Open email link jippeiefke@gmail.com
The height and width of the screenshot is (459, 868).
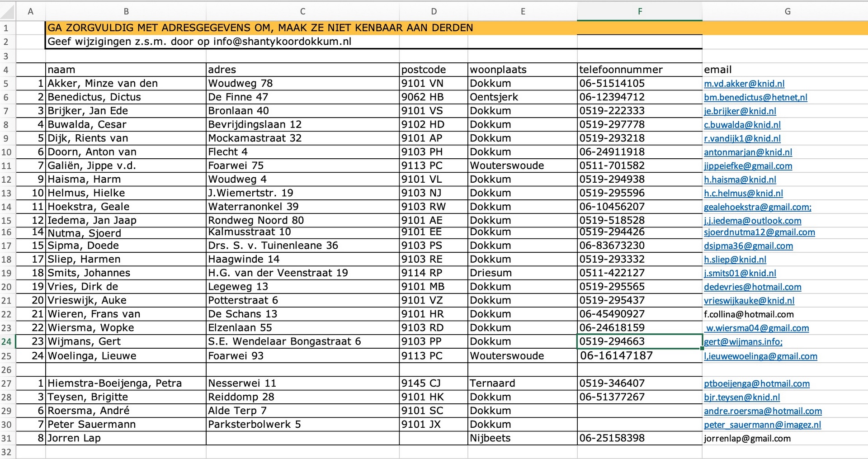pyautogui.click(x=748, y=166)
